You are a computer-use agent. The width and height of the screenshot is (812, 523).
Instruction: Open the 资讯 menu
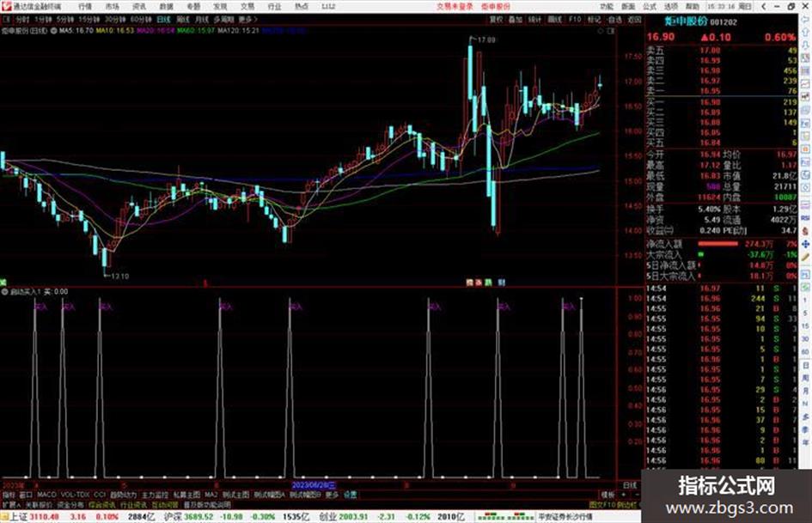[x=139, y=6]
